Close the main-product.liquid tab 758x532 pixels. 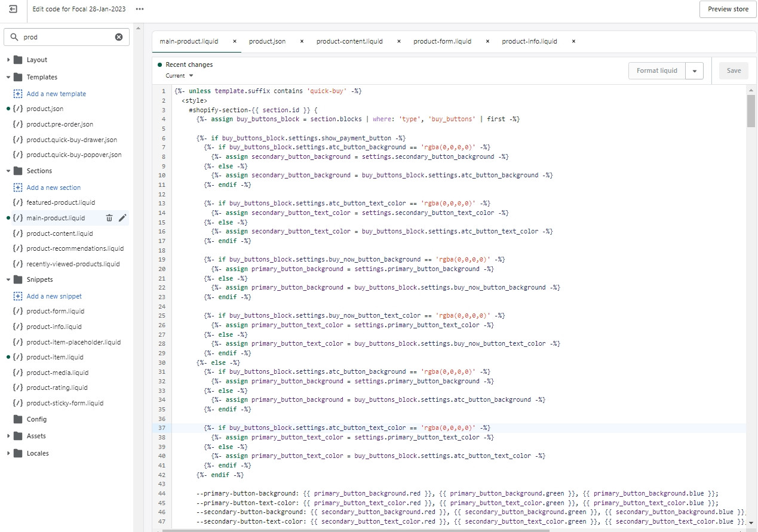235,41
